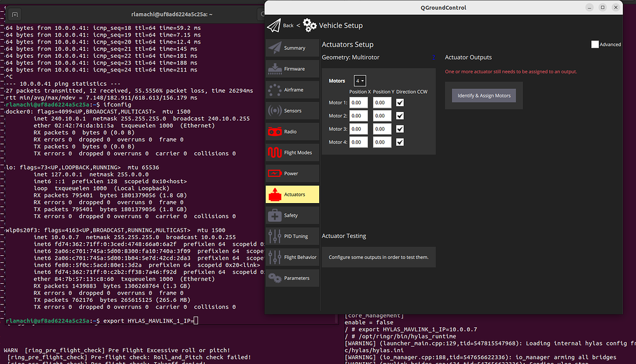Open the terminal new tab button
The height and width of the screenshot is (364, 636).
[15, 14]
